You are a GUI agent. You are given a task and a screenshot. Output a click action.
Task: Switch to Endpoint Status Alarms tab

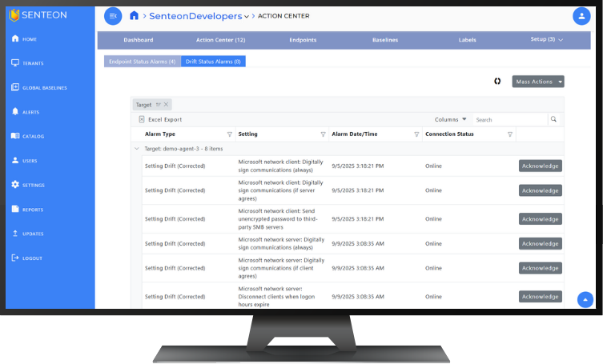pos(143,61)
